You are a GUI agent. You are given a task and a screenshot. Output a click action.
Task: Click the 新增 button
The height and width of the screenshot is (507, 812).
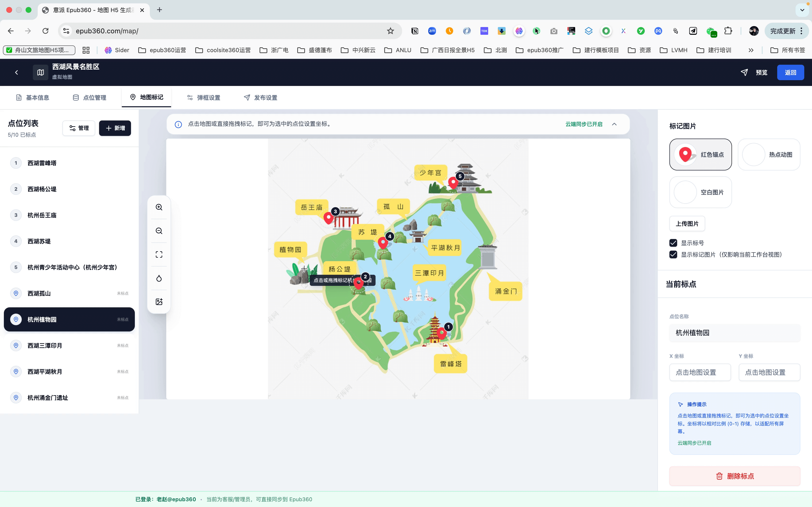point(115,128)
